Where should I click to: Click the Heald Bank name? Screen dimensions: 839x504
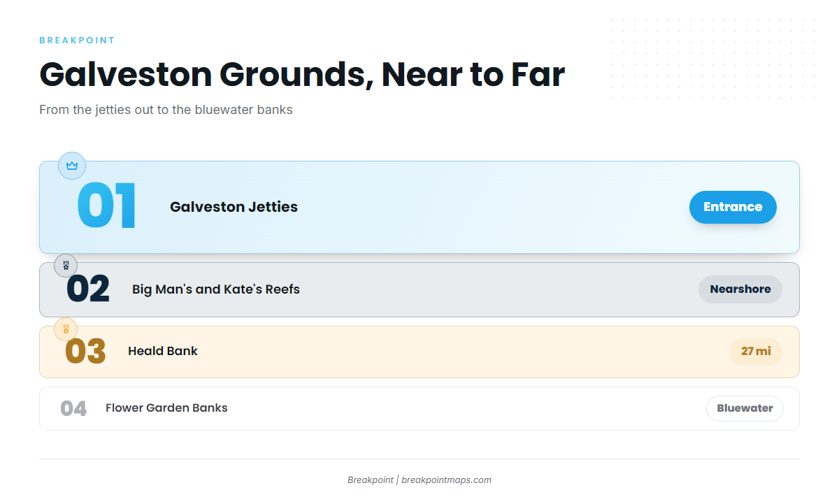pyautogui.click(x=163, y=351)
